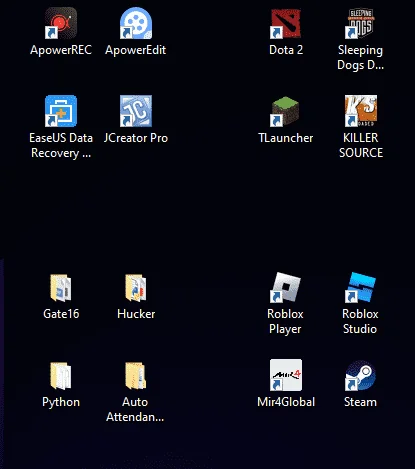This screenshot has height=469, width=415.
Task: Click the "Python" folder name
Action: (61, 402)
